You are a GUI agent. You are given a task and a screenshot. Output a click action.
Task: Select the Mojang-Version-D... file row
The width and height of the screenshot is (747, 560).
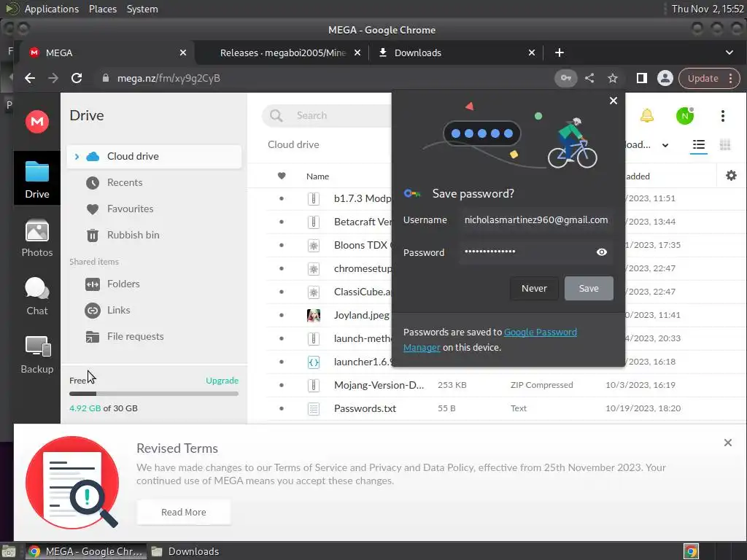click(x=505, y=385)
